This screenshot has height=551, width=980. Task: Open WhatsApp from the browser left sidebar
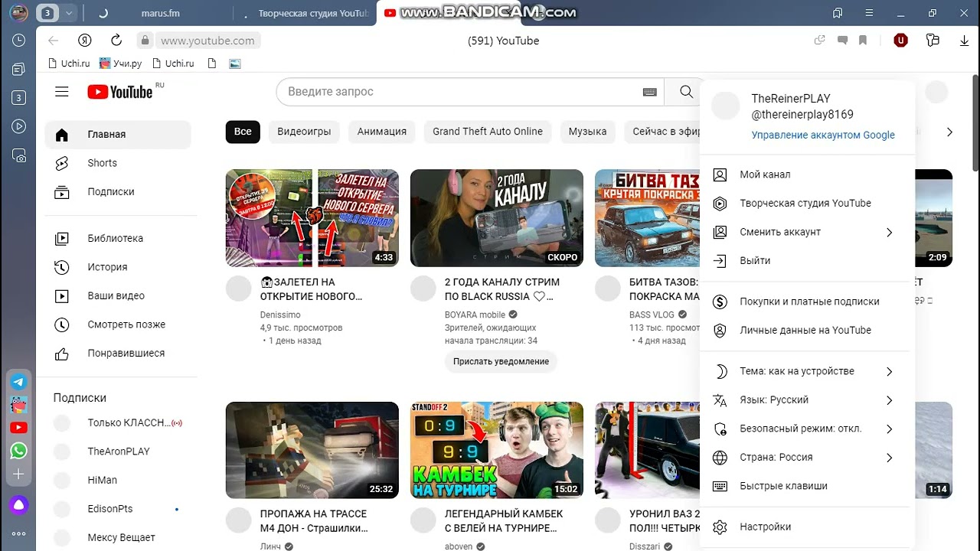coord(18,451)
